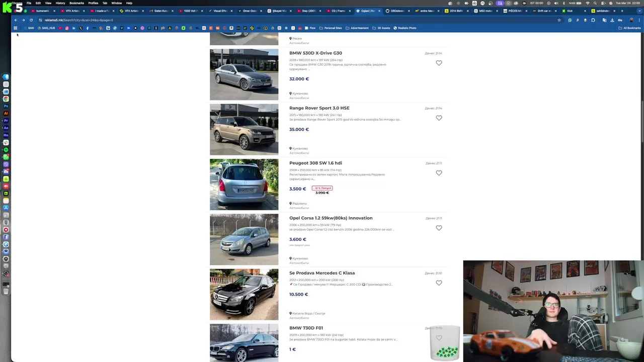Favorite the Se Prodava Mercedes C Klasa listing

coord(439,283)
